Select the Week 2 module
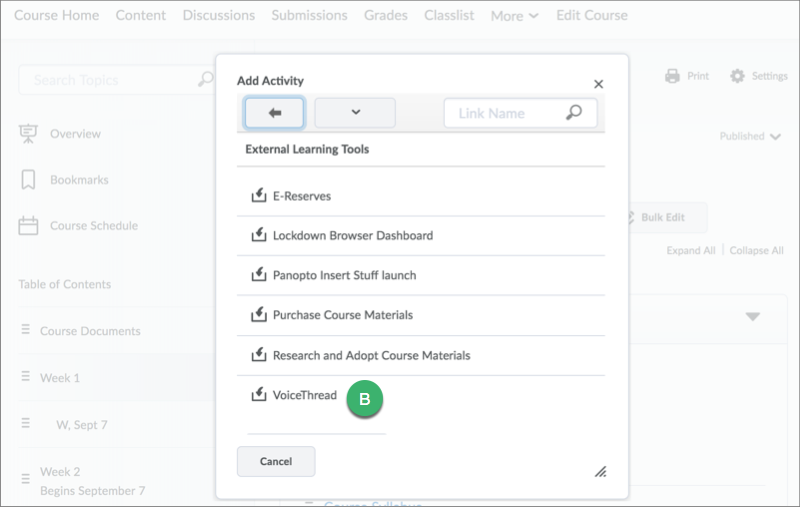The width and height of the screenshot is (800, 507). point(60,472)
